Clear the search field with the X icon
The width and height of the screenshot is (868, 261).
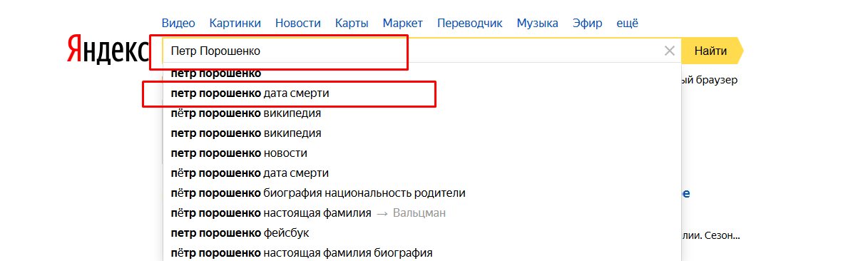point(670,51)
